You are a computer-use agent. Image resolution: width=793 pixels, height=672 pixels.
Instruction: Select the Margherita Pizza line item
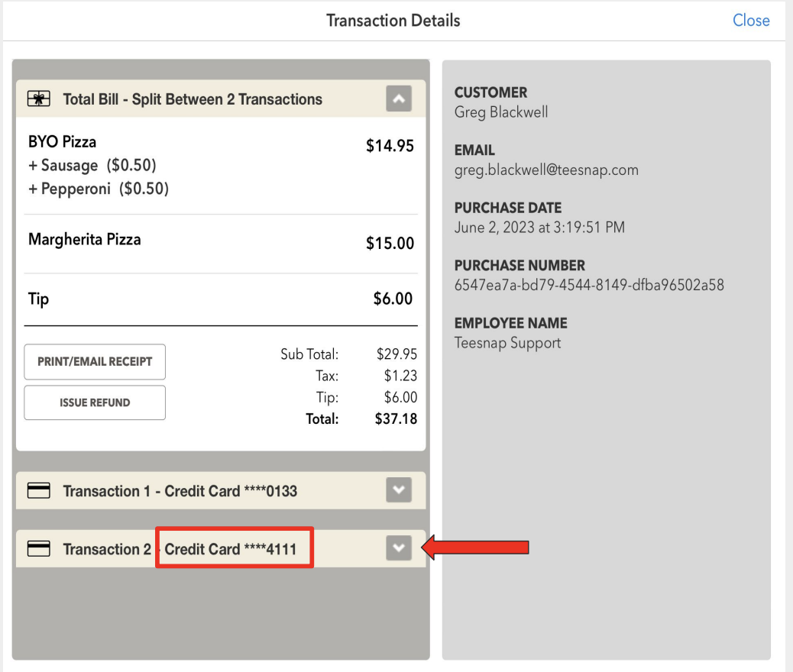pos(85,240)
